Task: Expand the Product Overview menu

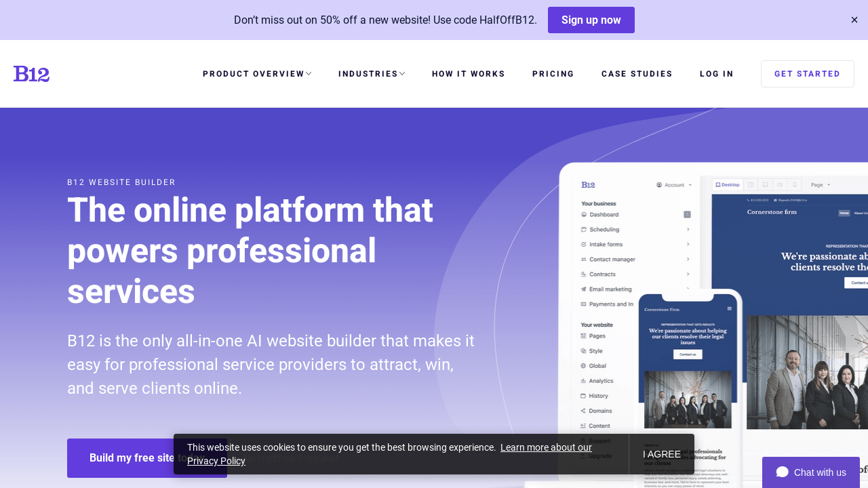Action: (x=257, y=74)
